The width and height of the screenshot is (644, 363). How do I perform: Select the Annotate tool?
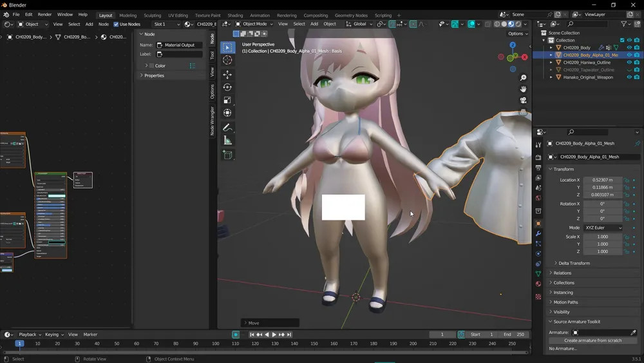click(x=227, y=128)
